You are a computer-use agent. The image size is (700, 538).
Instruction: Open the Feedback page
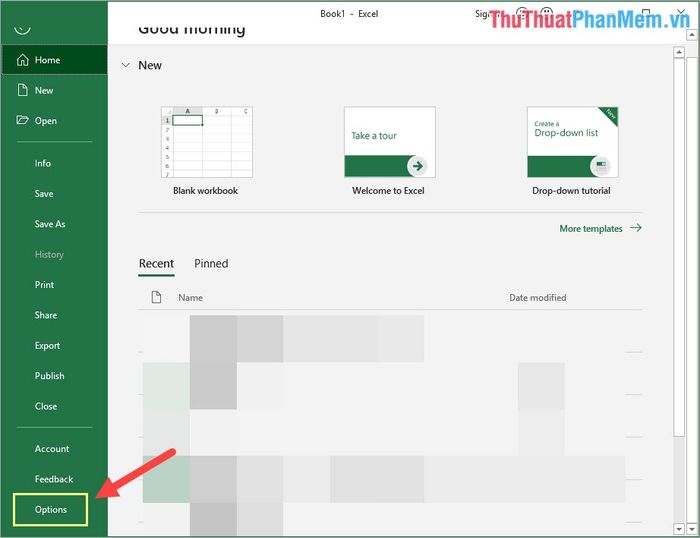pyautogui.click(x=54, y=479)
